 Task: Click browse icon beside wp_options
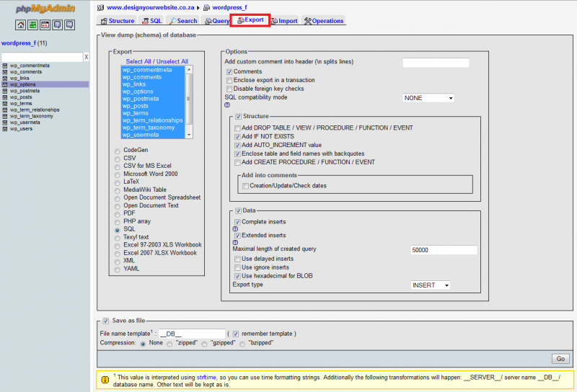click(x=5, y=84)
